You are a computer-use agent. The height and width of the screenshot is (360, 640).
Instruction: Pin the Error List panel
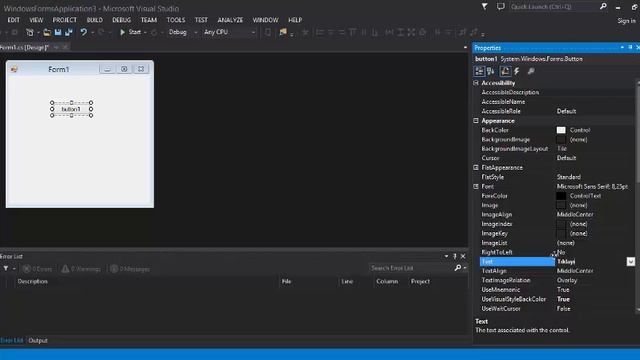click(455, 256)
